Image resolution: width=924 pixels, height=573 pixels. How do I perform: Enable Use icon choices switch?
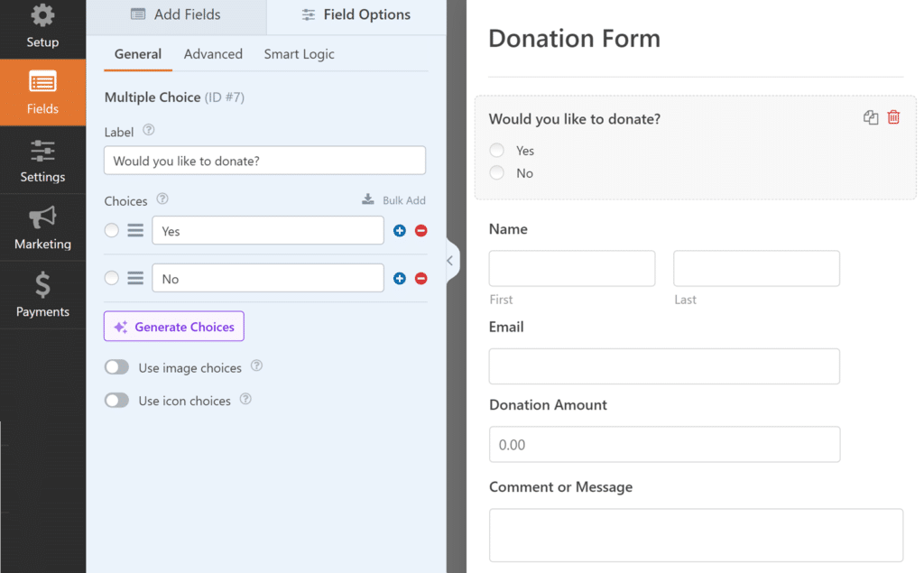pos(116,401)
